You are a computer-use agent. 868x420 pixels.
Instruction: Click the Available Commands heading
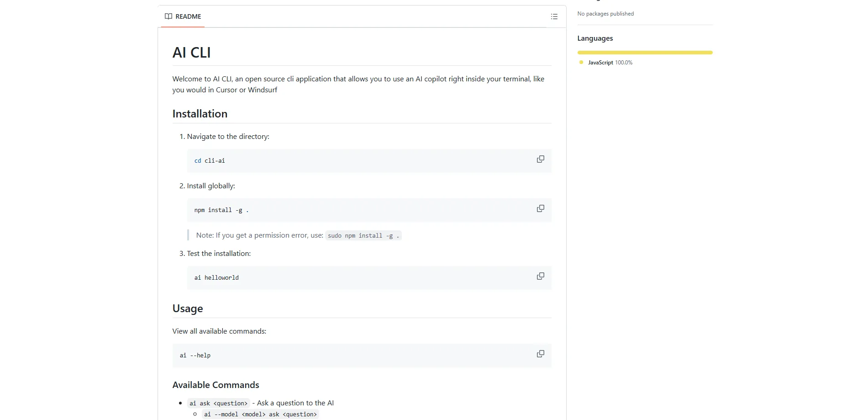click(216, 385)
